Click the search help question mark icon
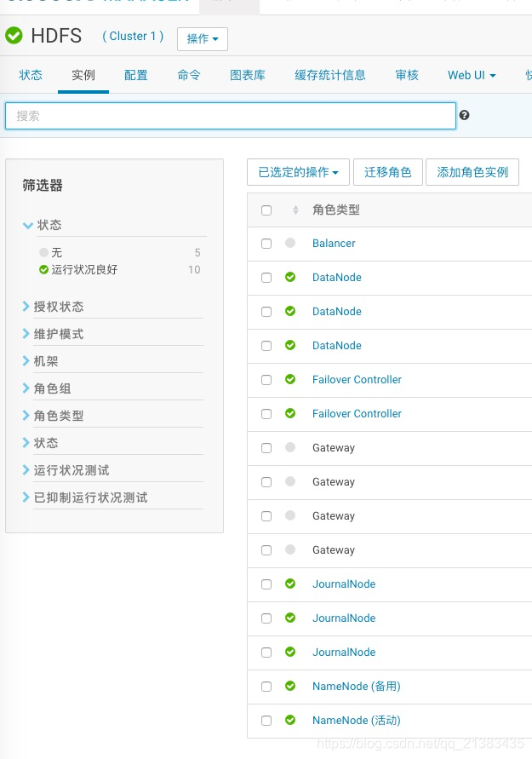 tap(464, 115)
